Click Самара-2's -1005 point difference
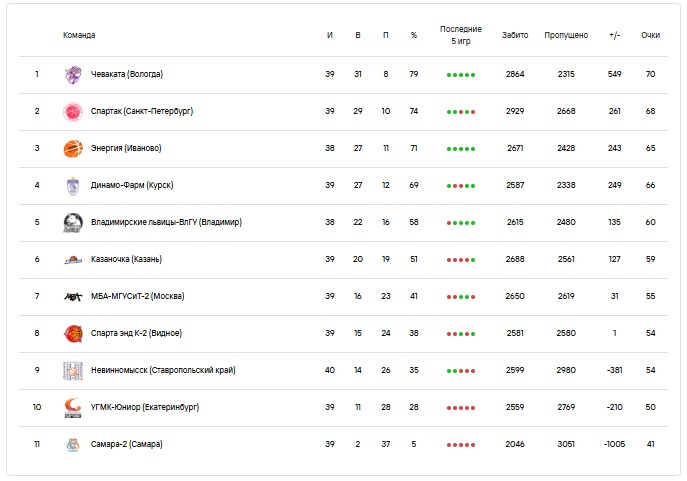 coord(614,444)
